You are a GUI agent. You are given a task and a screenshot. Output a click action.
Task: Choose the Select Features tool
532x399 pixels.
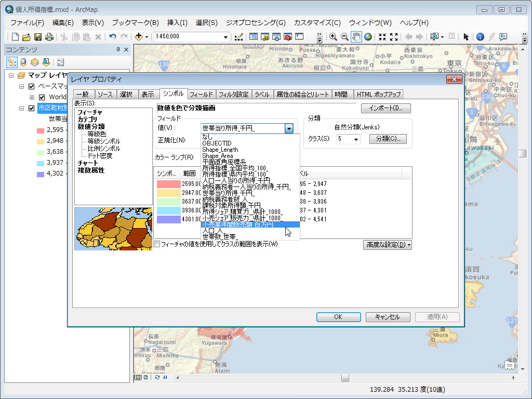click(434, 37)
